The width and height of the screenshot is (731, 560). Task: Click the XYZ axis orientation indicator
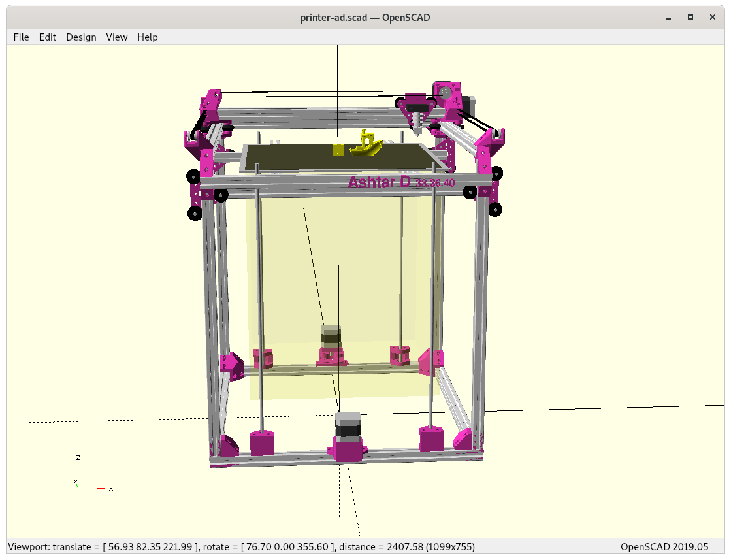point(87,475)
